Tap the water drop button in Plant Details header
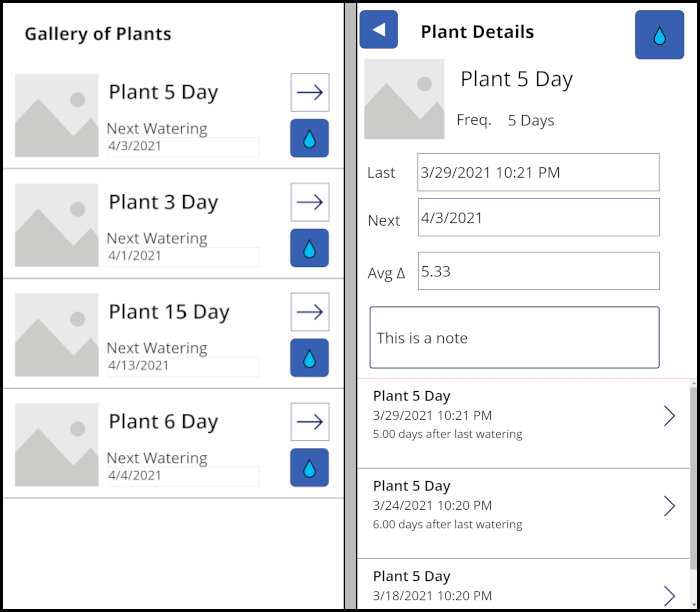 coord(659,35)
